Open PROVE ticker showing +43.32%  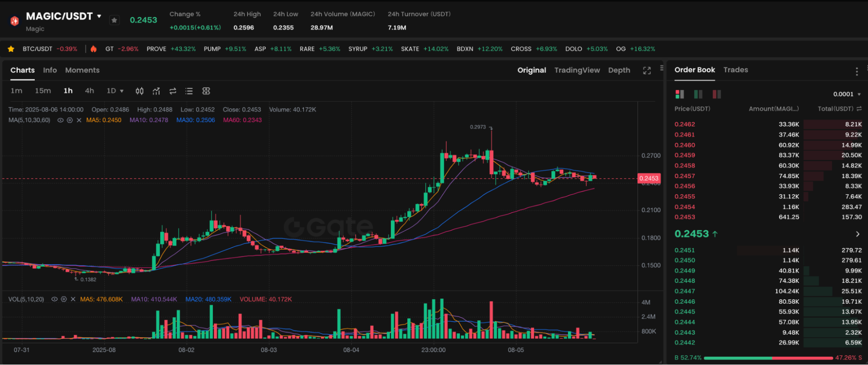click(171, 49)
